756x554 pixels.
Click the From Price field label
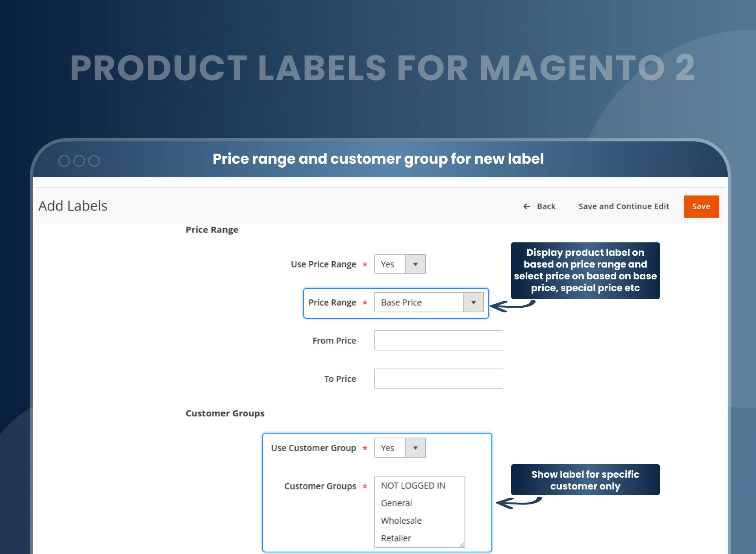pyautogui.click(x=334, y=340)
